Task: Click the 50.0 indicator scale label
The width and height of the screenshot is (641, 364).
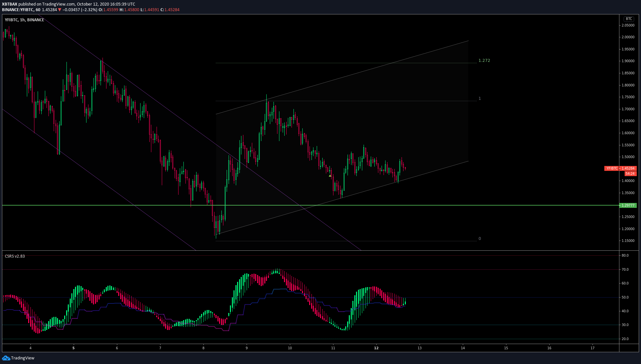Action: (625, 298)
